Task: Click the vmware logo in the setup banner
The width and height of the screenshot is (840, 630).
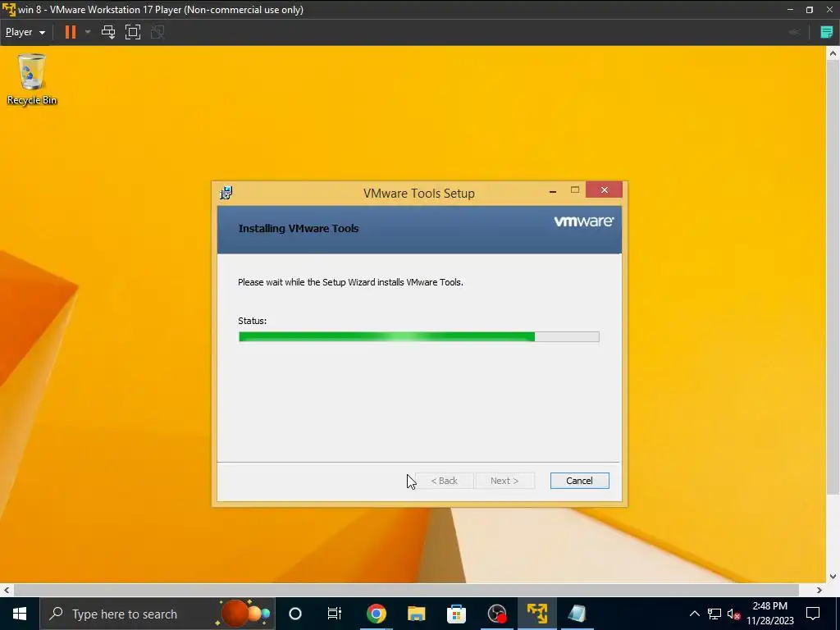Action: (583, 221)
